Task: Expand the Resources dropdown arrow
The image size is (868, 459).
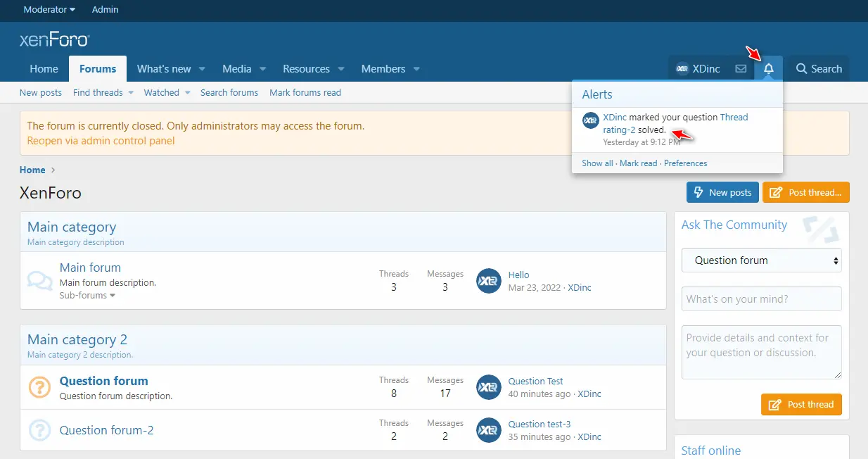Action: 341,69
